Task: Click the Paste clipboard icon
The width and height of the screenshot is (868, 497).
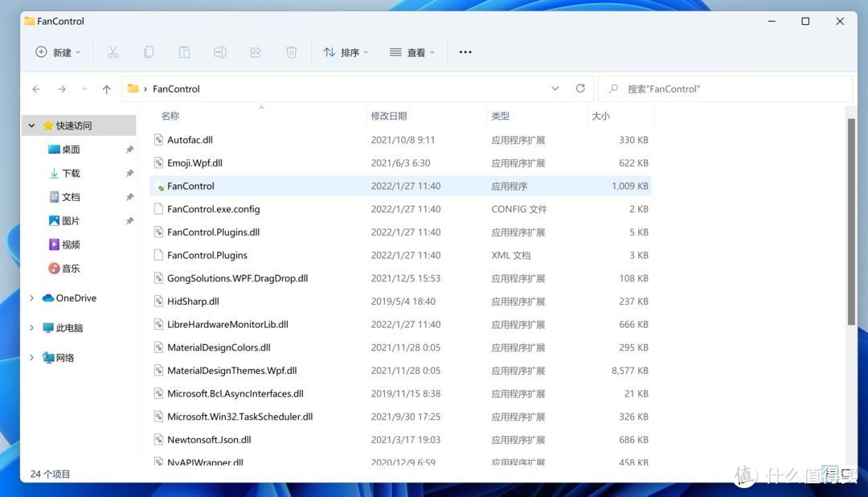Action: (x=184, y=52)
